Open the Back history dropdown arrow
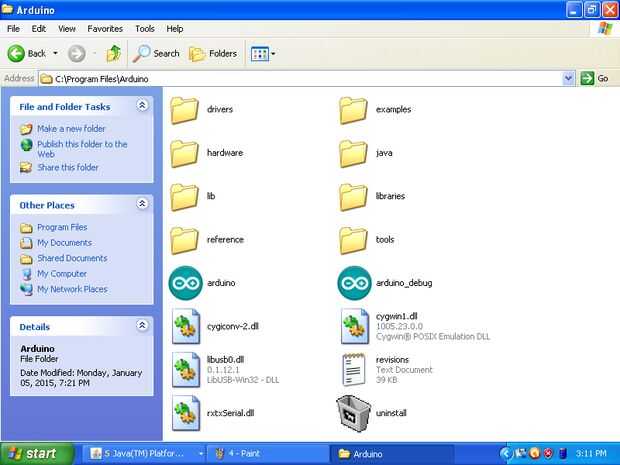This screenshot has height=465, width=620. point(55,53)
